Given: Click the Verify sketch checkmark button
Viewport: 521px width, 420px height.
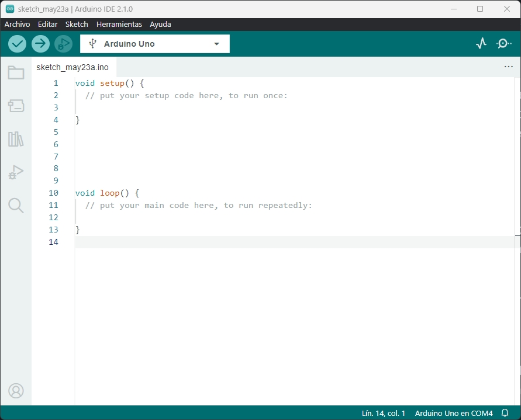Looking at the screenshot, I should point(17,44).
